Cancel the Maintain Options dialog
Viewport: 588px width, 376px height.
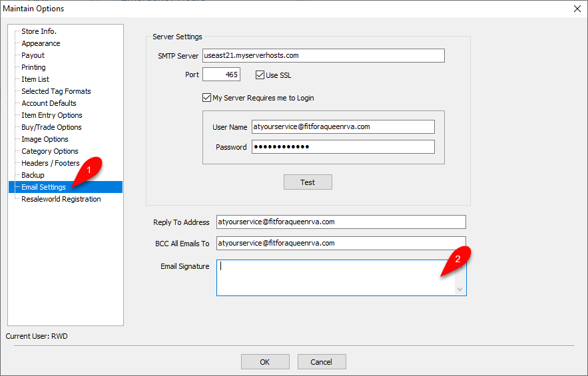click(x=322, y=362)
